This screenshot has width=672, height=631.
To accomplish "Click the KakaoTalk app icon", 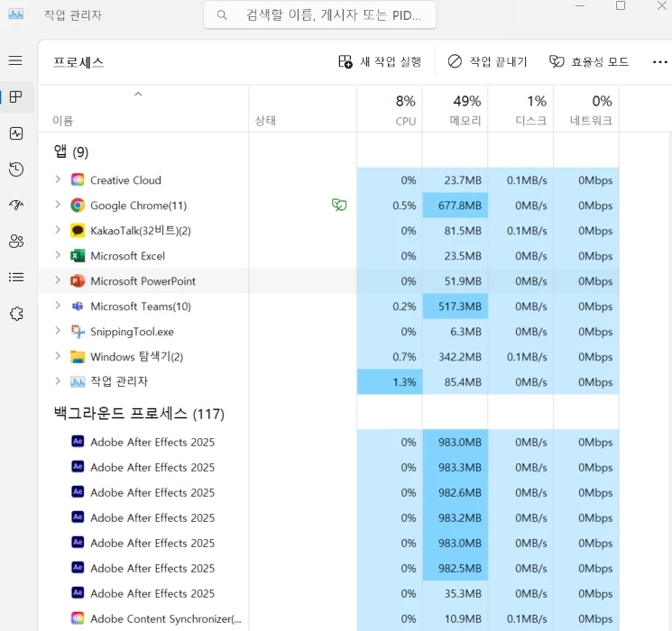I will pyautogui.click(x=78, y=231).
